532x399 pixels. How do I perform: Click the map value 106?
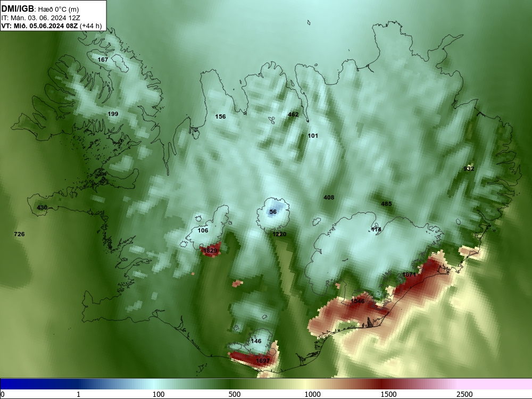pyautogui.click(x=203, y=231)
